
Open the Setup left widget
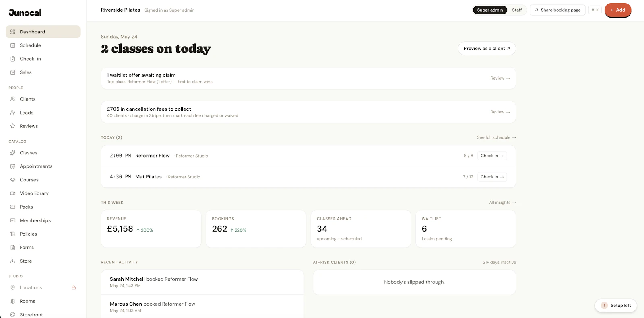click(x=616, y=306)
